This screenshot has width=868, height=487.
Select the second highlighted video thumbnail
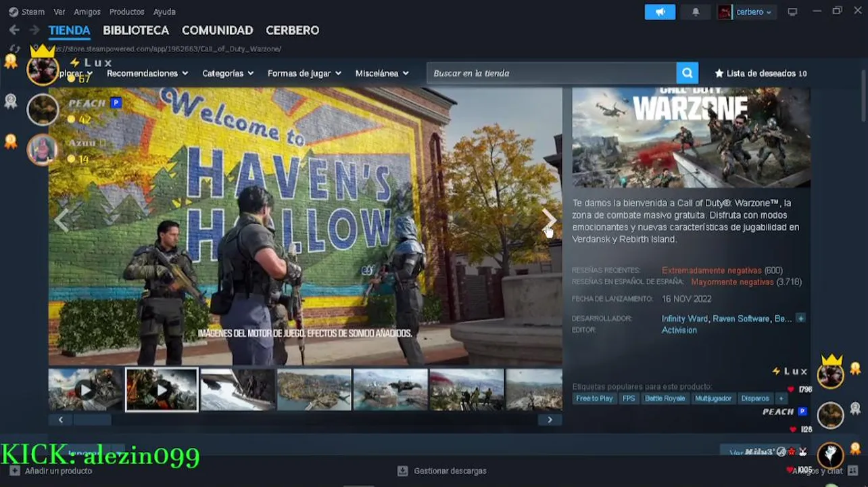click(x=162, y=390)
